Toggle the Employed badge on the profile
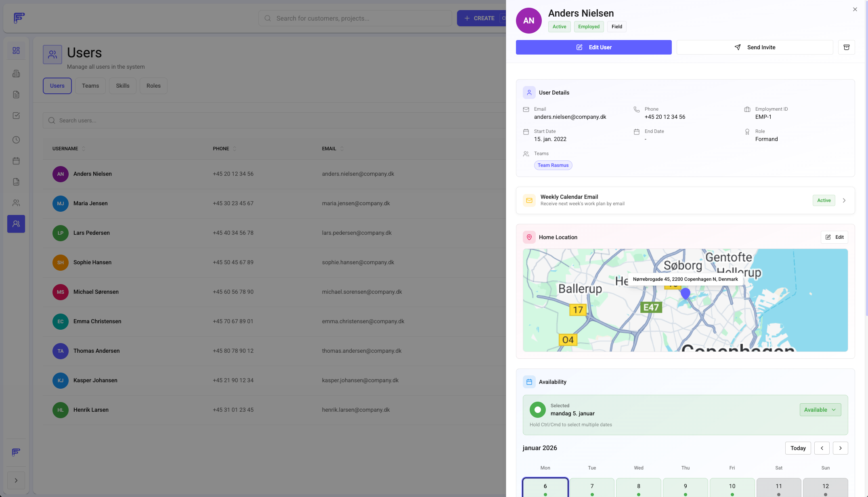868x497 pixels. click(x=589, y=26)
